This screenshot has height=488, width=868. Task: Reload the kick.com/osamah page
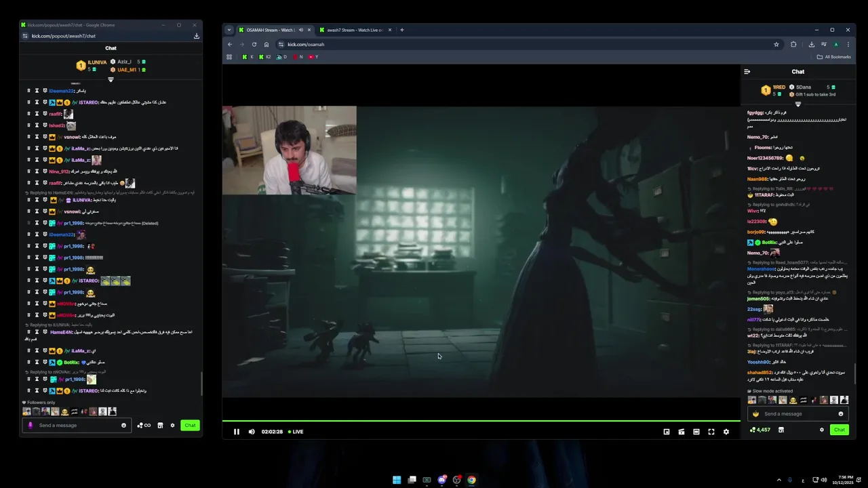click(x=254, y=45)
